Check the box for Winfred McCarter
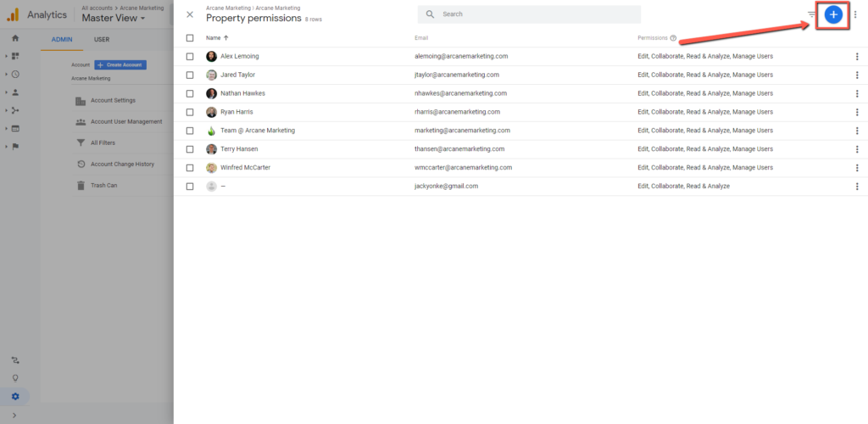868x424 pixels. coord(190,168)
